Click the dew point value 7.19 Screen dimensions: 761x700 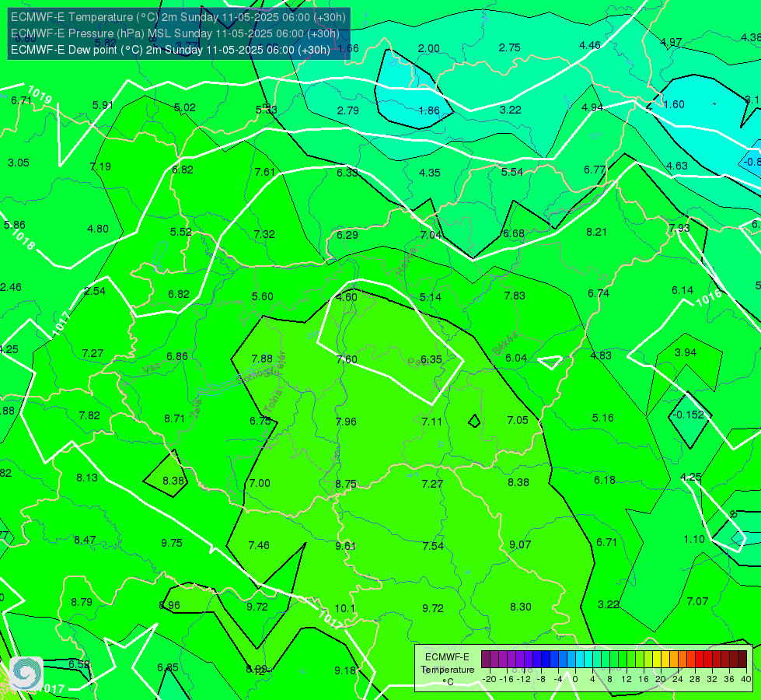coord(100,166)
